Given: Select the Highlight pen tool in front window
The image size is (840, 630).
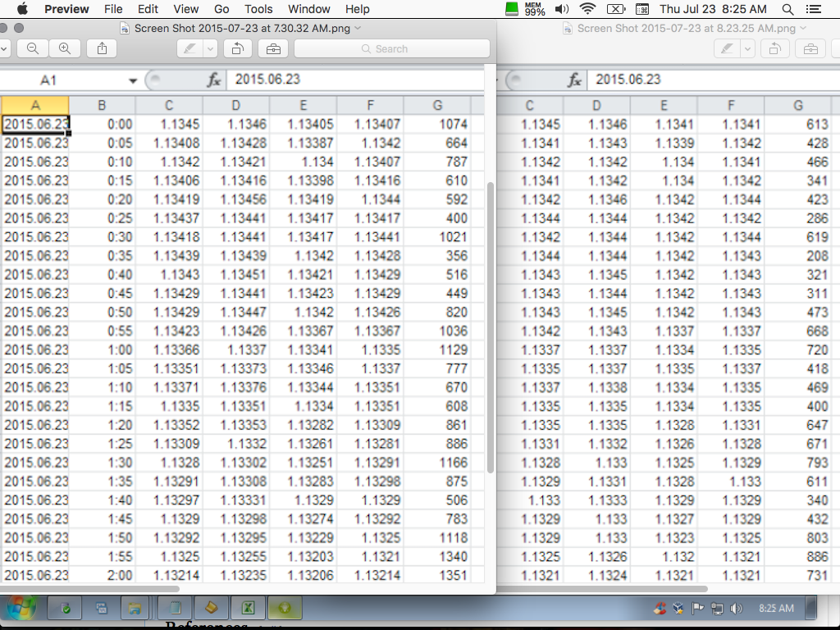Looking at the screenshot, I should click(190, 48).
